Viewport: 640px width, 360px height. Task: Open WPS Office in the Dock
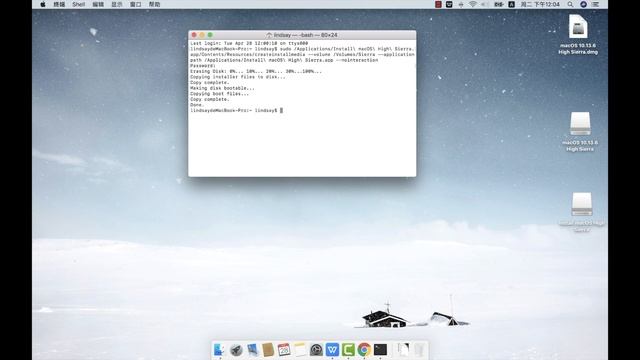tap(332, 350)
